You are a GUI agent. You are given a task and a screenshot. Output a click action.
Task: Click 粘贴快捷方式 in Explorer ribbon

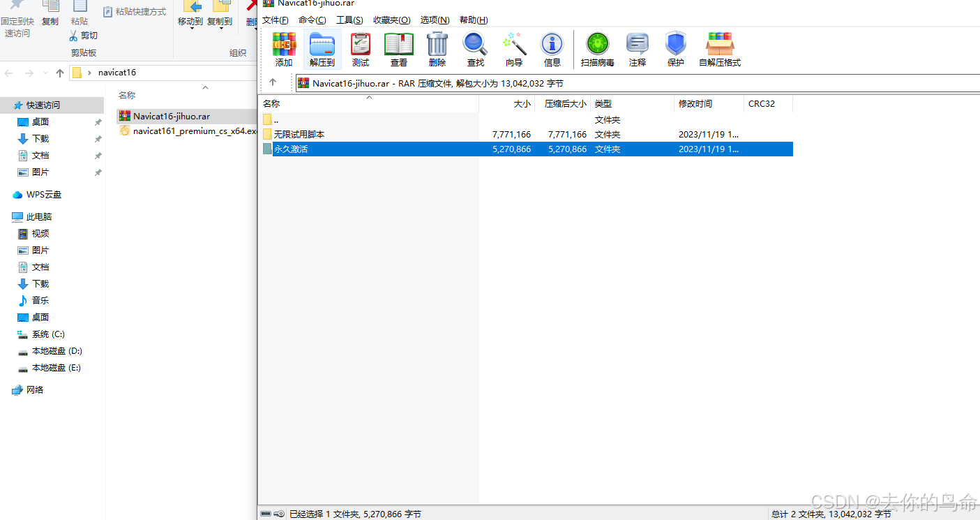pyautogui.click(x=135, y=12)
